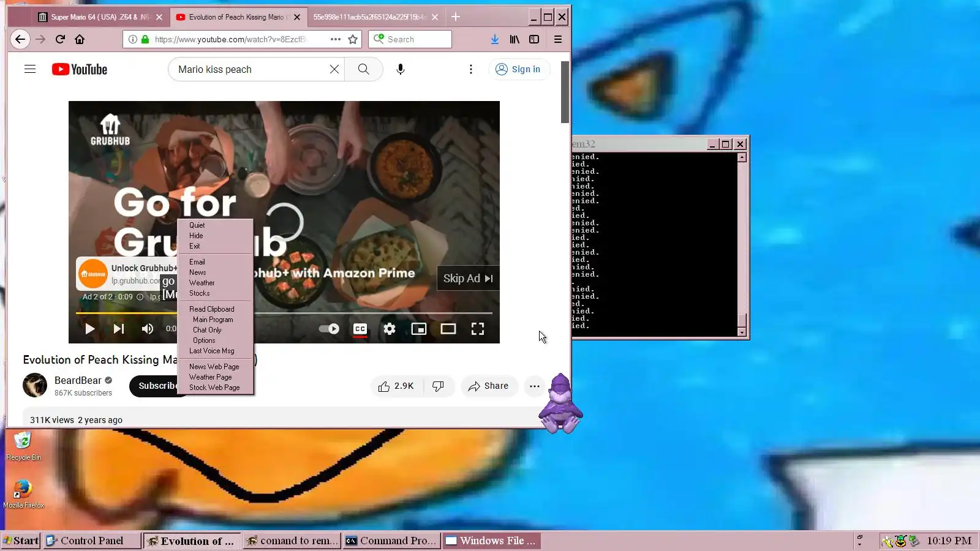Screen dimensions: 980x551
Task: Skip to next video
Action: click(119, 329)
